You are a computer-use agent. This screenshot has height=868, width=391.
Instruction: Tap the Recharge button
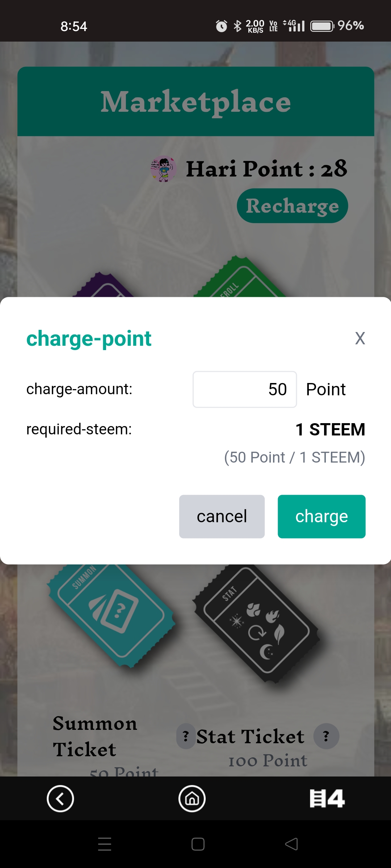click(x=293, y=206)
